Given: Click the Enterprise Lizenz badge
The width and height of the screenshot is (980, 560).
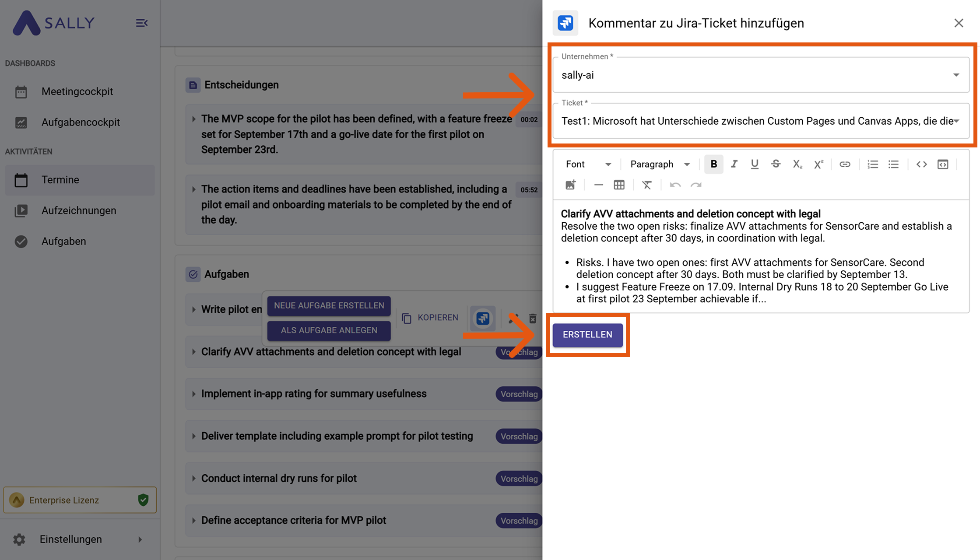Looking at the screenshot, I should coord(80,500).
